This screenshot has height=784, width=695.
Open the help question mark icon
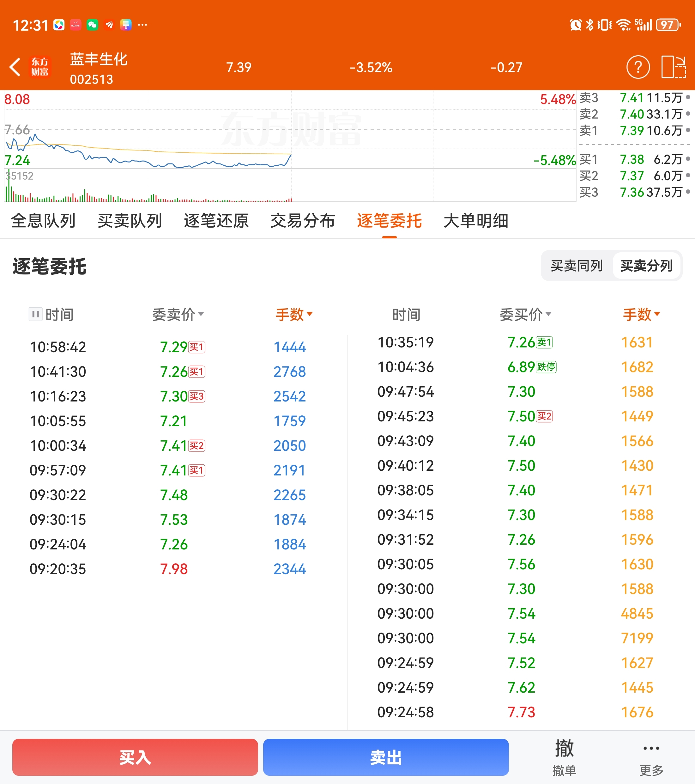point(638,67)
